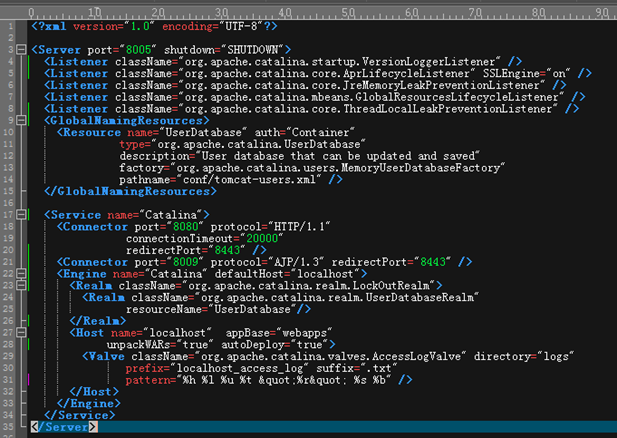This screenshot has height=438, width=617.
Task: Click the highlighted closing Server tag
Action: point(64,427)
